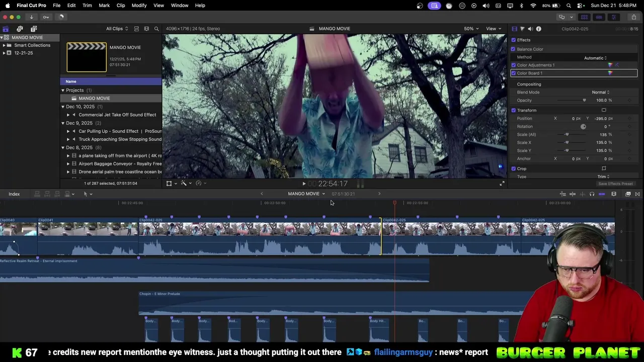Open the browser clip grouping options icon
The height and width of the screenshot is (362, 644).
pos(146,29)
